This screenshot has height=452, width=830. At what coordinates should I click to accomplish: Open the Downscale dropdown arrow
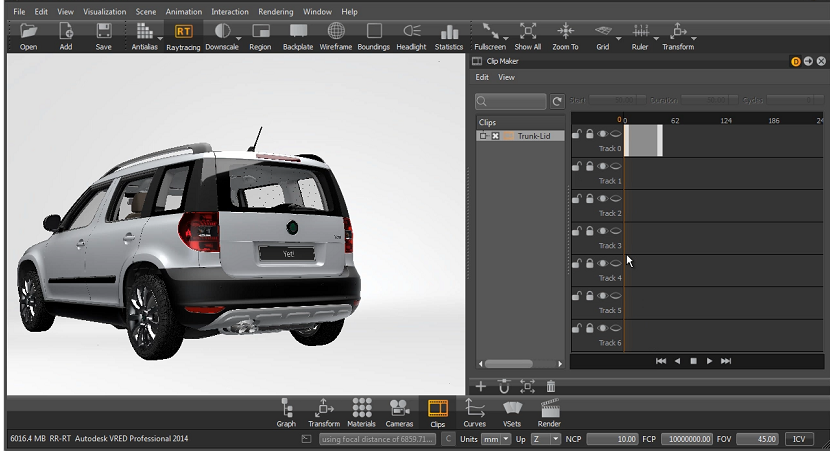(238, 39)
